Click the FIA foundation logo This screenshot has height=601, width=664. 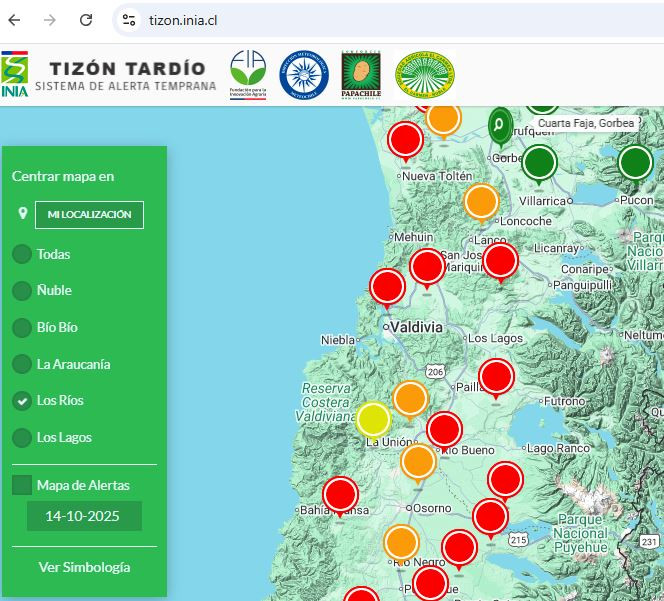tap(248, 75)
